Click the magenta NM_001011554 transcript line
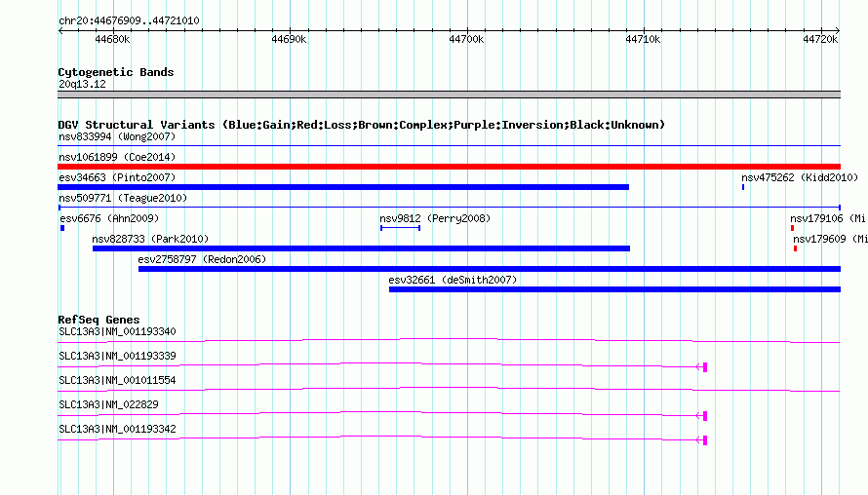The width and height of the screenshot is (868, 495). [449, 389]
